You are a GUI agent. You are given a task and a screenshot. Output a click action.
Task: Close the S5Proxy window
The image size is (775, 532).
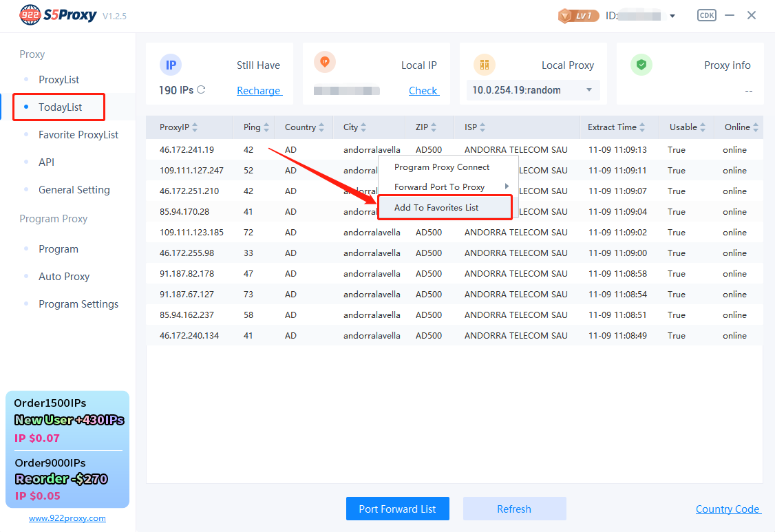coord(752,15)
